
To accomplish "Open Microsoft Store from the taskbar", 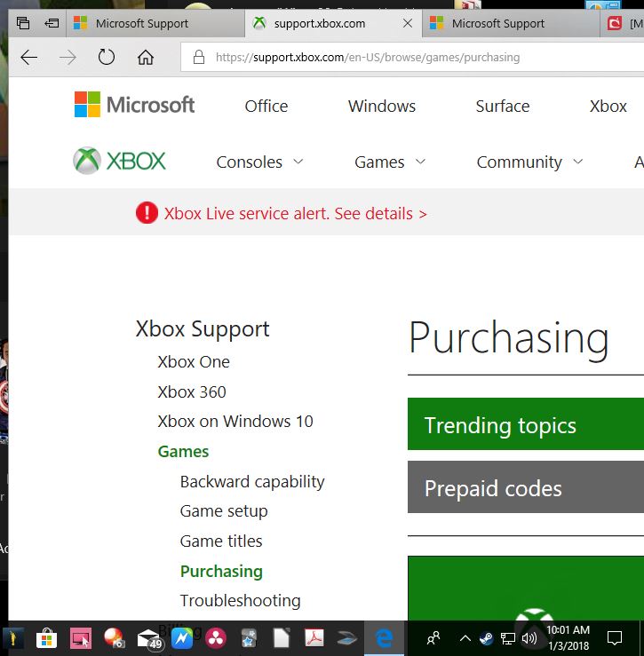I will point(46,638).
